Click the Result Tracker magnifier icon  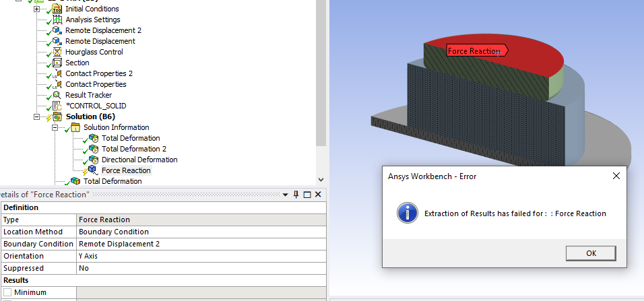pos(57,95)
